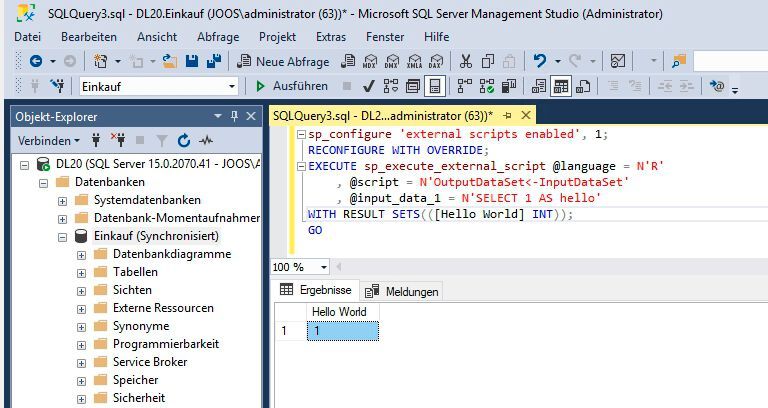
Task: Open the Hilfe menu
Action: click(x=436, y=37)
